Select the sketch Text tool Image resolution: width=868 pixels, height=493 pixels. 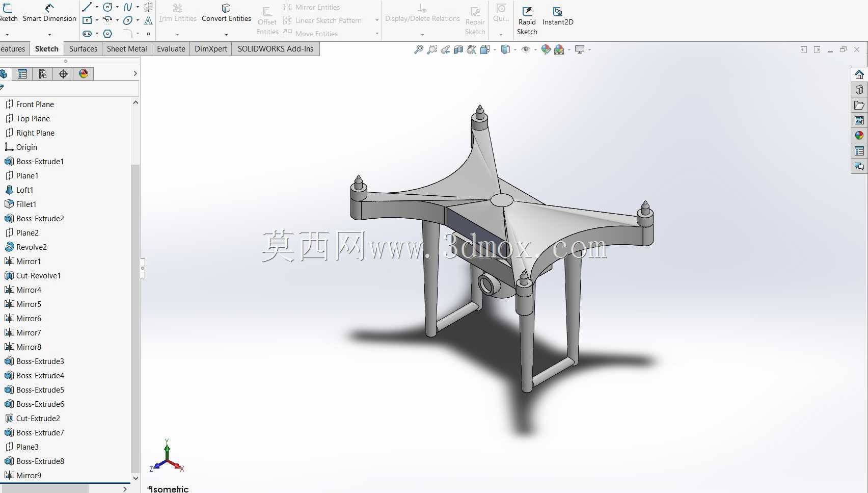tap(148, 20)
